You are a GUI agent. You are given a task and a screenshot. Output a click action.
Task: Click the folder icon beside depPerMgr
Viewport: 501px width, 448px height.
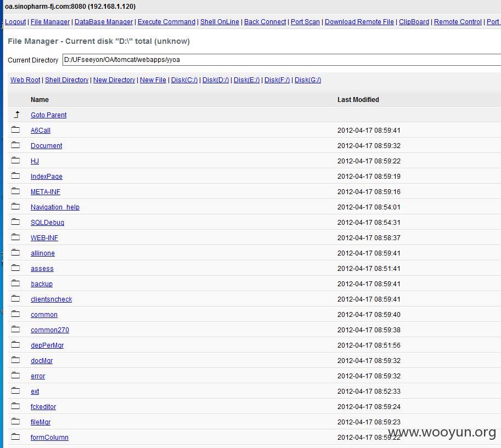(15, 344)
